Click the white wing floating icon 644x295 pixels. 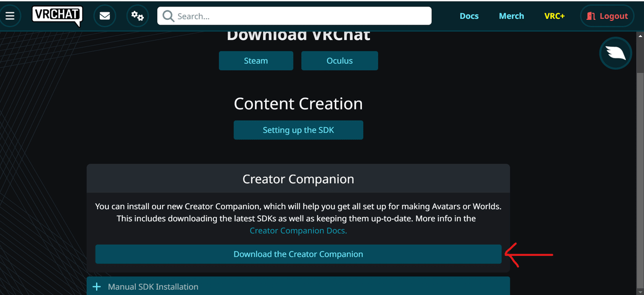(x=616, y=53)
